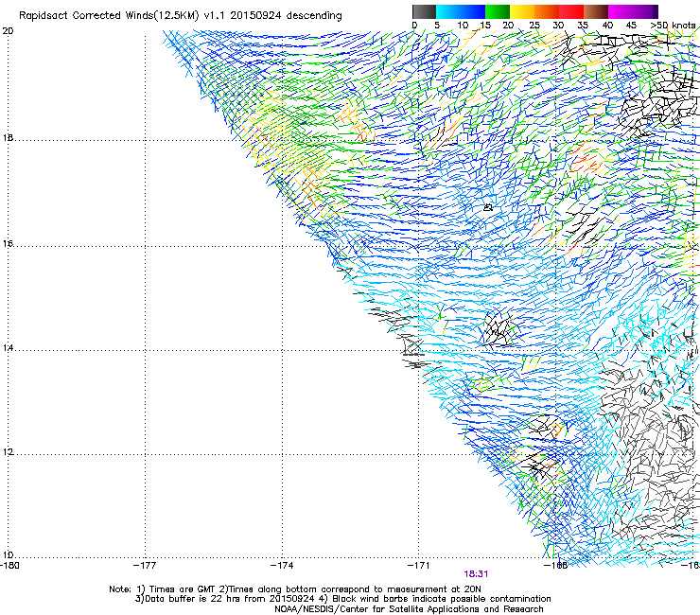Click longitude axis label '-174'
700x615 pixels.
click(282, 566)
